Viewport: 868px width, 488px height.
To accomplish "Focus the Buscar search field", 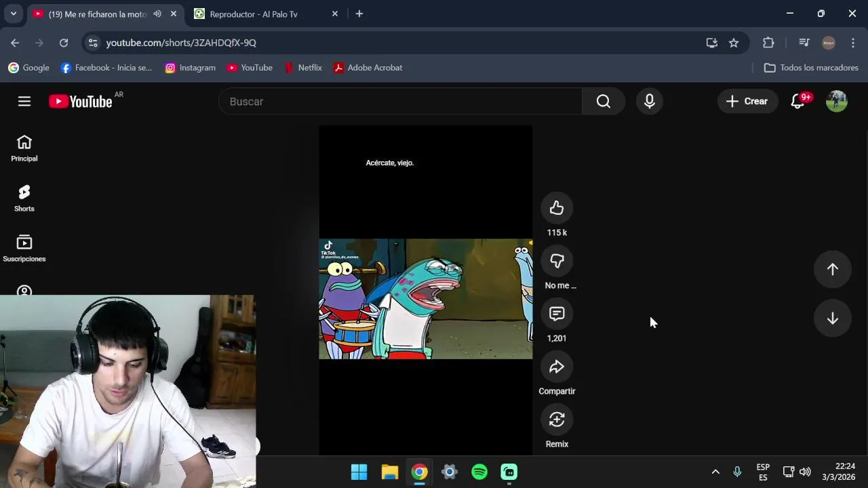I will click(x=400, y=102).
